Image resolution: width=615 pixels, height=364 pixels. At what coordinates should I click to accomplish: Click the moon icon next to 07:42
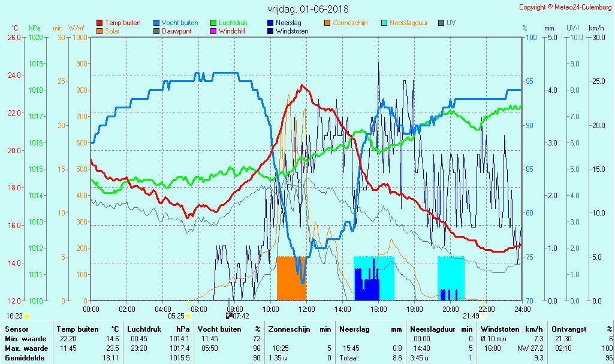[x=228, y=316]
